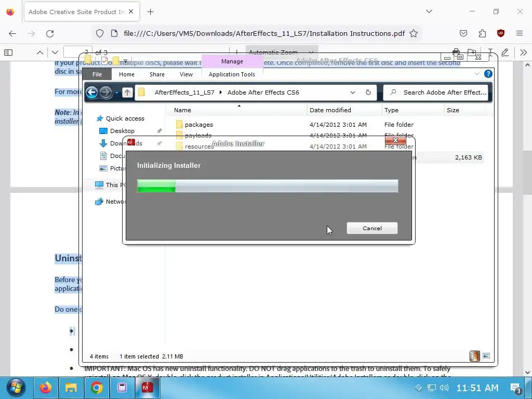Close the Adobe Creative Suite tab
The width and height of the screenshot is (532, 399).
point(131,11)
